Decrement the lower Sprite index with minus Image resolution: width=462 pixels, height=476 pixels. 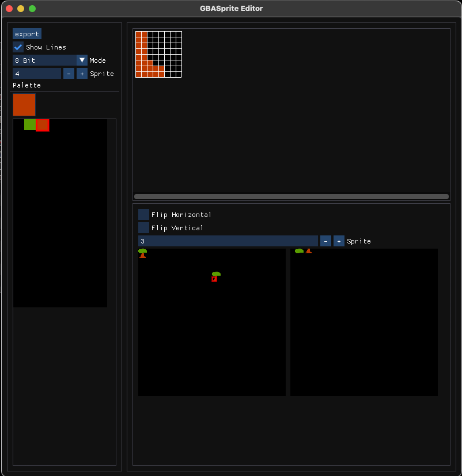(x=325, y=241)
